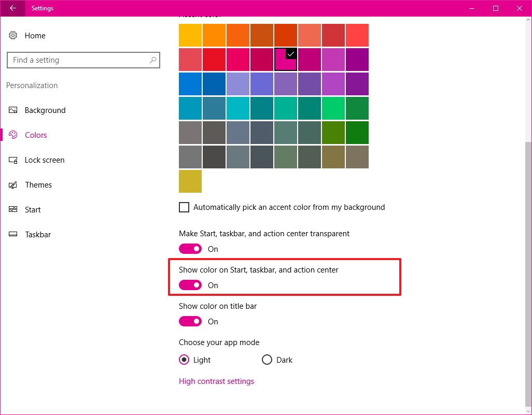Click the Lock screen icon

(13, 160)
